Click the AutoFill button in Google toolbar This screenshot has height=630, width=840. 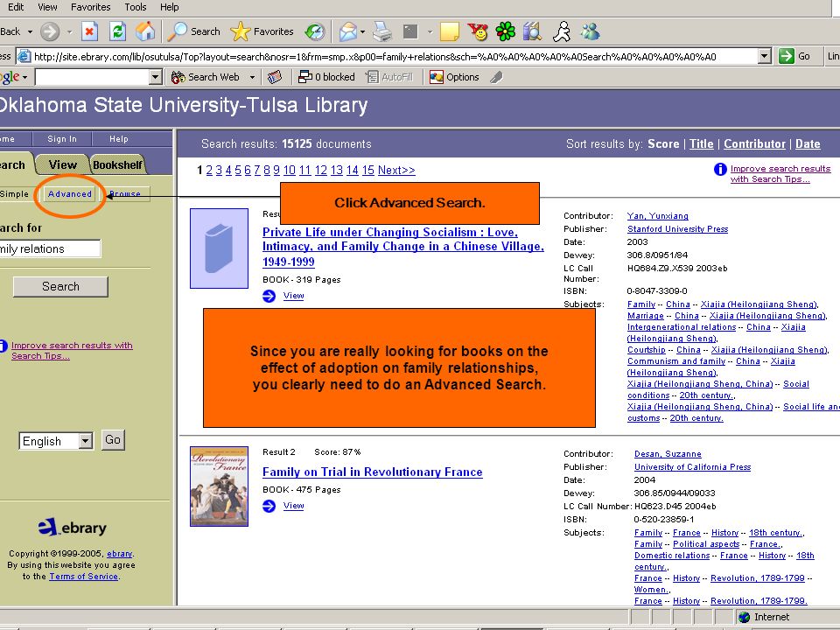[x=389, y=77]
